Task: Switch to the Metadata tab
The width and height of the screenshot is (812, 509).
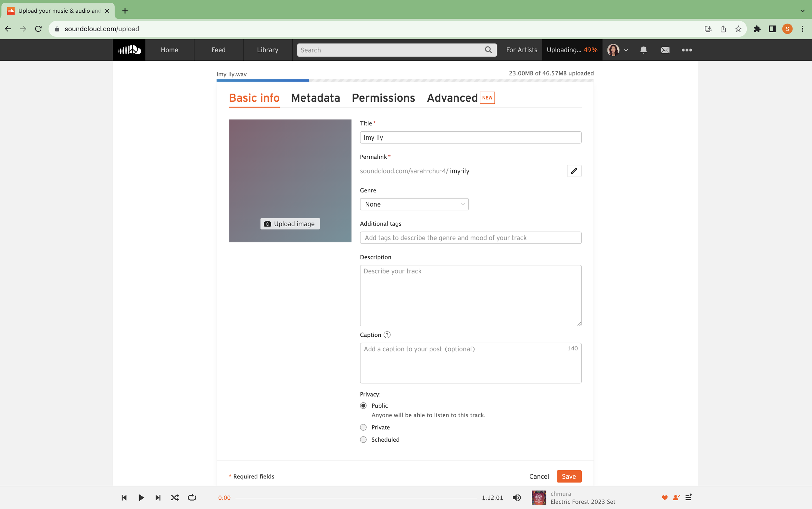Action: (315, 98)
